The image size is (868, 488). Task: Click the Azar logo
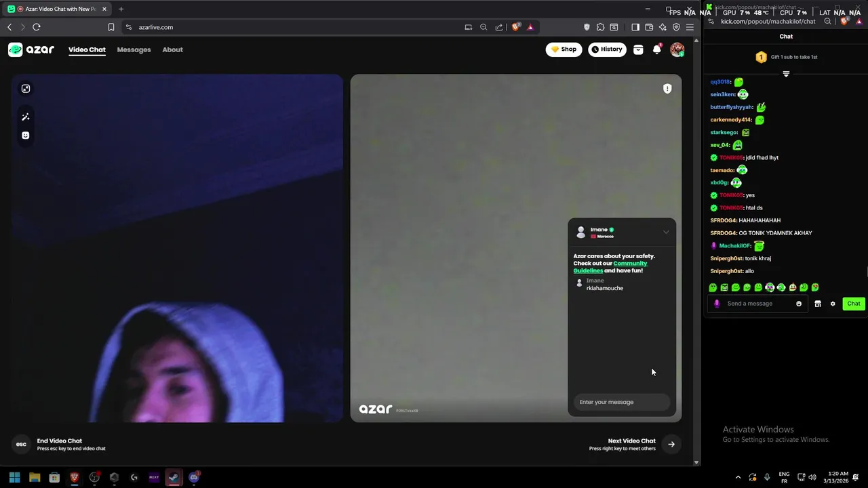coord(31,49)
